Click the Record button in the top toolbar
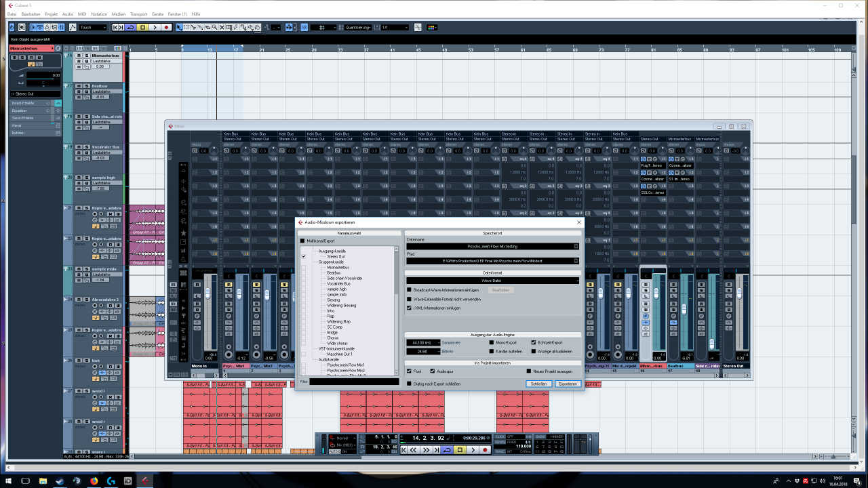The width and height of the screenshot is (868, 488). point(166,27)
